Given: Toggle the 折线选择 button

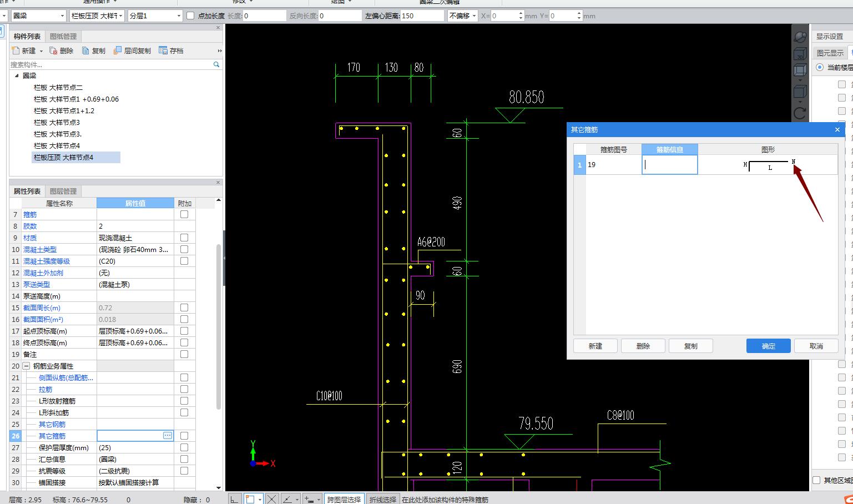Looking at the screenshot, I should (x=383, y=499).
